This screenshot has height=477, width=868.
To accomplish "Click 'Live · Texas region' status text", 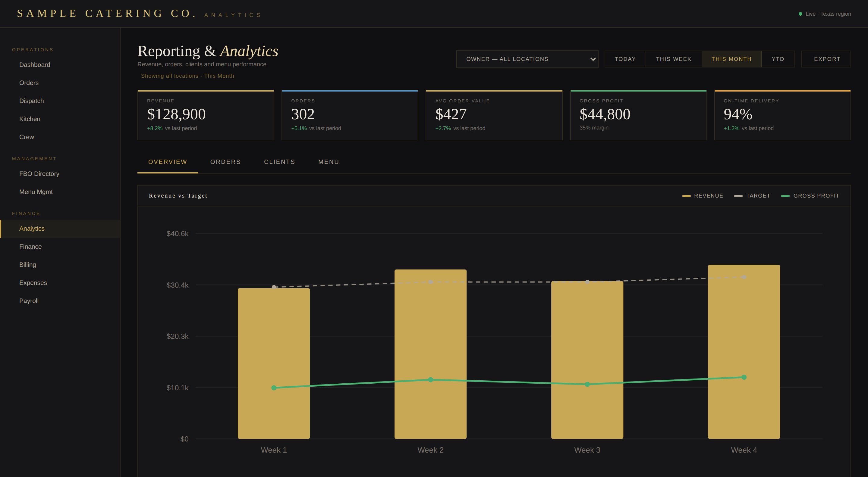I will (828, 14).
